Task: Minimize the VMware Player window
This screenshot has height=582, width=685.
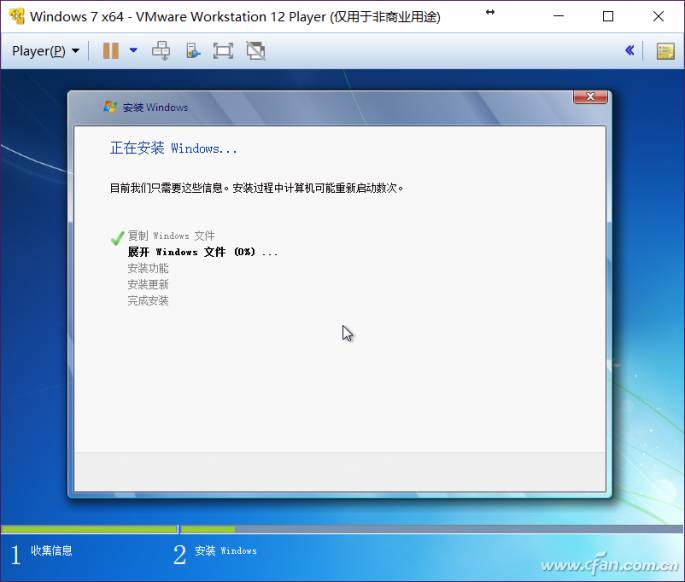Action: 559,16
